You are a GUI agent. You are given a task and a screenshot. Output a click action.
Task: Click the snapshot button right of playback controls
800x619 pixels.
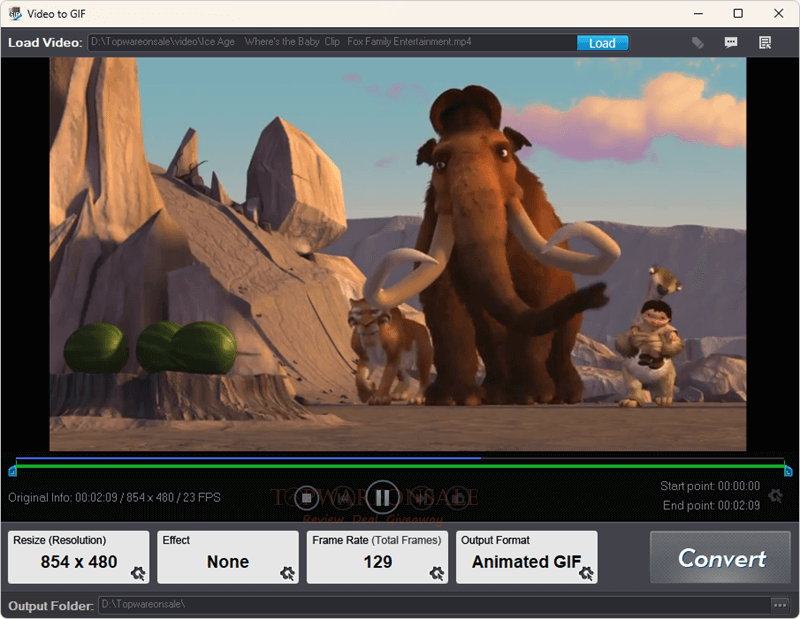(458, 498)
